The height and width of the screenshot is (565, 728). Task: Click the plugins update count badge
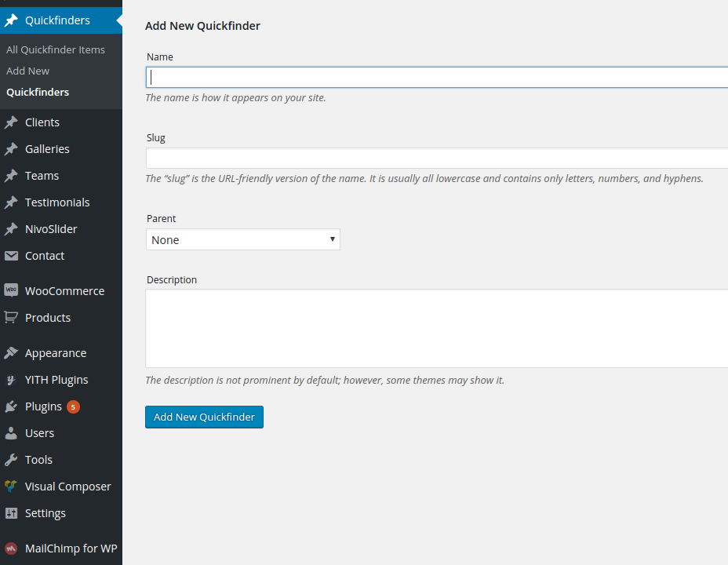pyautogui.click(x=73, y=406)
